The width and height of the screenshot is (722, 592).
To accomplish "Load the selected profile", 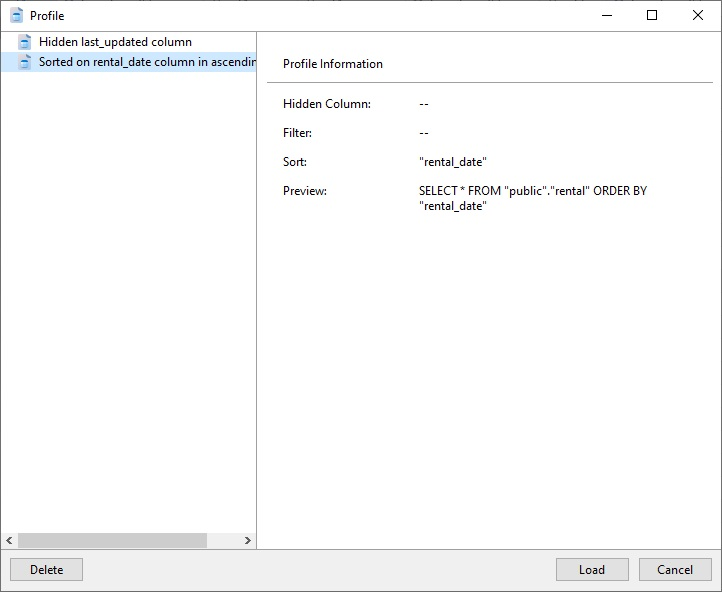I will tap(592, 569).
